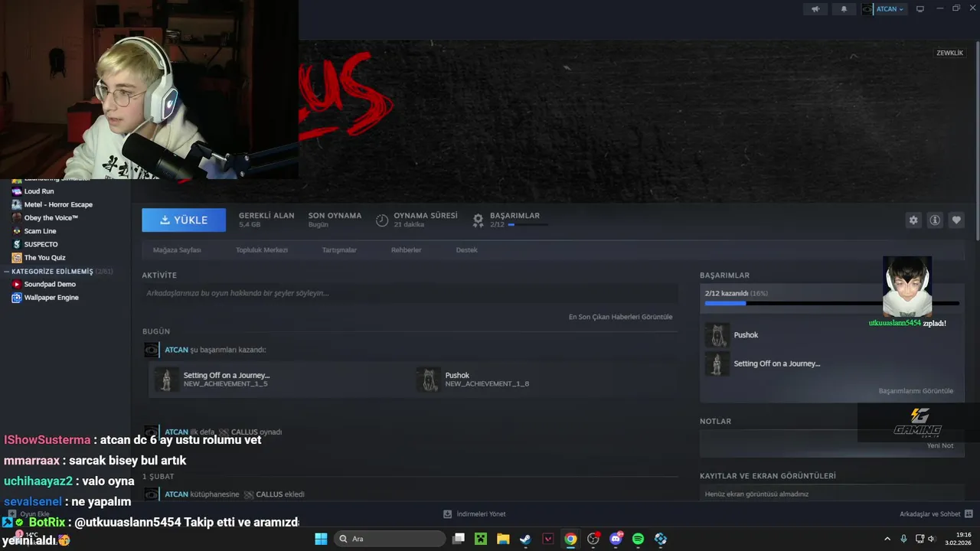
Task: Click the SON OYNAMA stat
Action: pyautogui.click(x=335, y=220)
